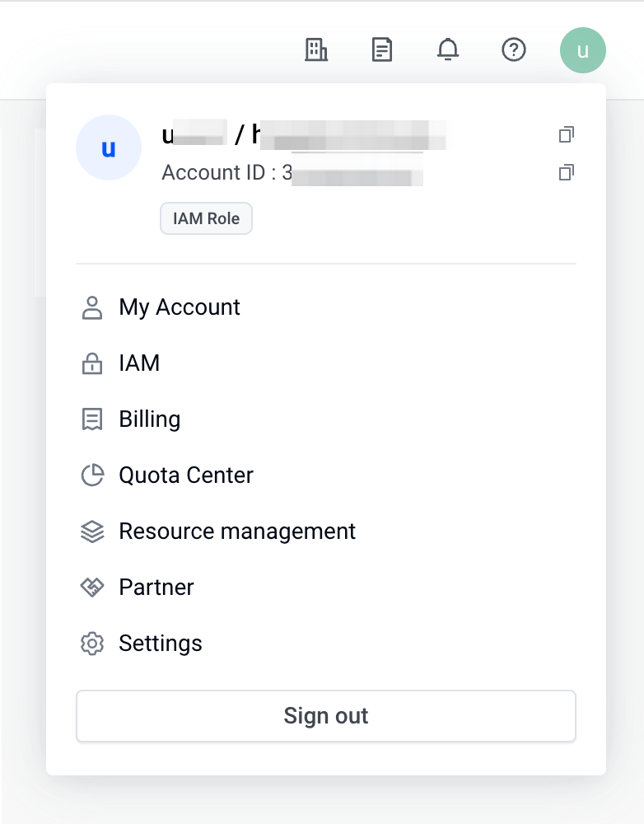Open the notifications bell
The height and width of the screenshot is (824, 644).
tap(448, 50)
